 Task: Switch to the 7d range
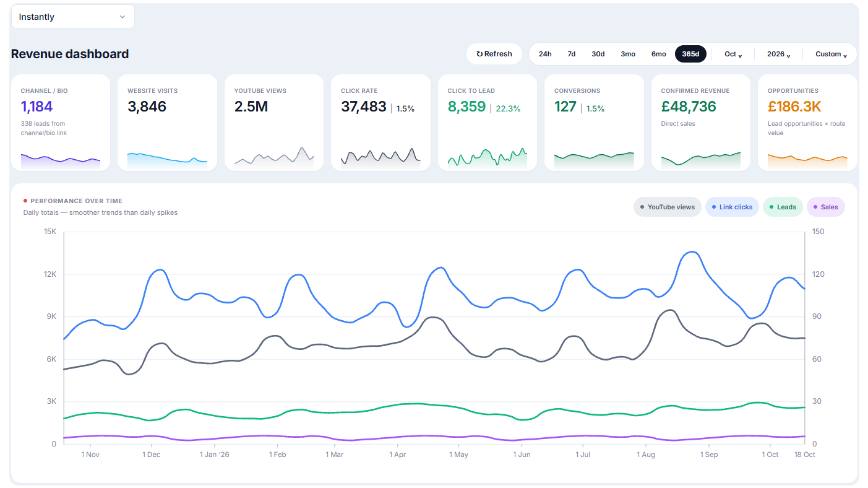(x=572, y=54)
